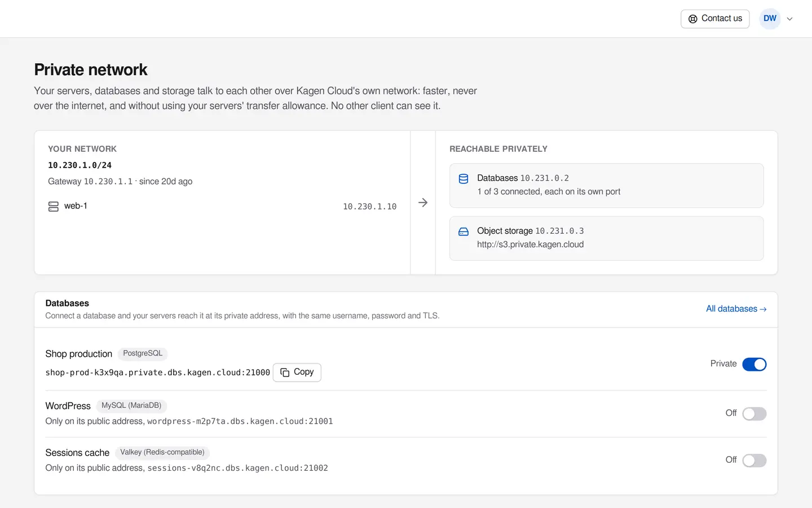The width and height of the screenshot is (812, 508).
Task: Click the wordpress-m2p7ta public address
Action: (240, 422)
